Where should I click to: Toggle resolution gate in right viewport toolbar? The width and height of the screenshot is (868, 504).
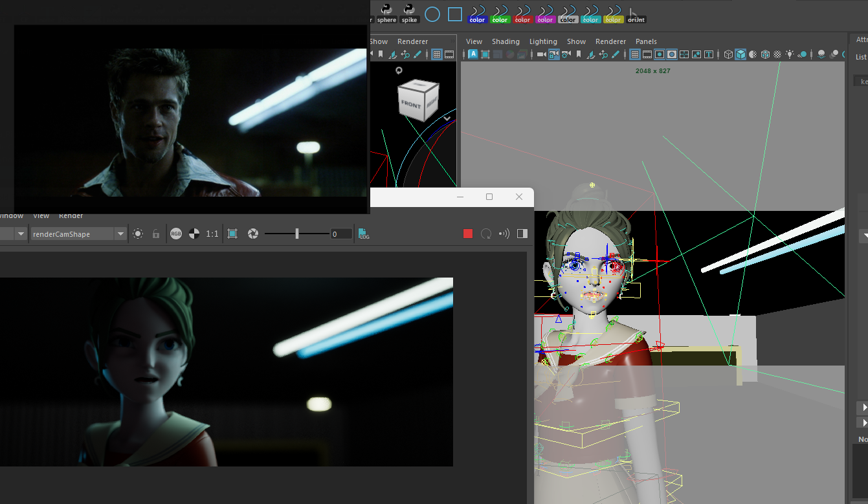(x=660, y=54)
